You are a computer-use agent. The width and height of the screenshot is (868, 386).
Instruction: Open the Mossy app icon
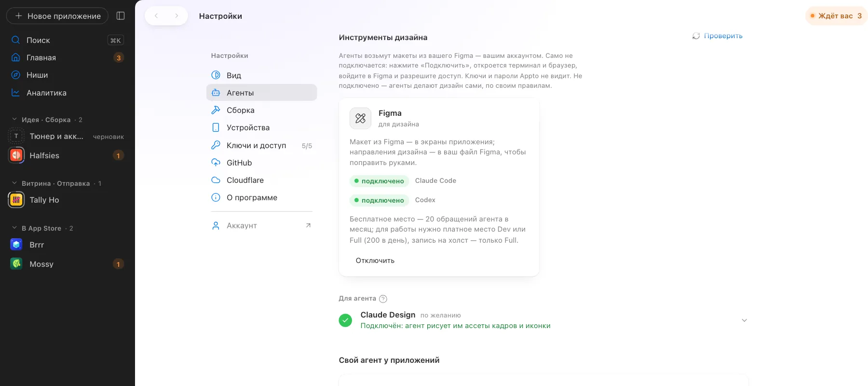click(16, 264)
